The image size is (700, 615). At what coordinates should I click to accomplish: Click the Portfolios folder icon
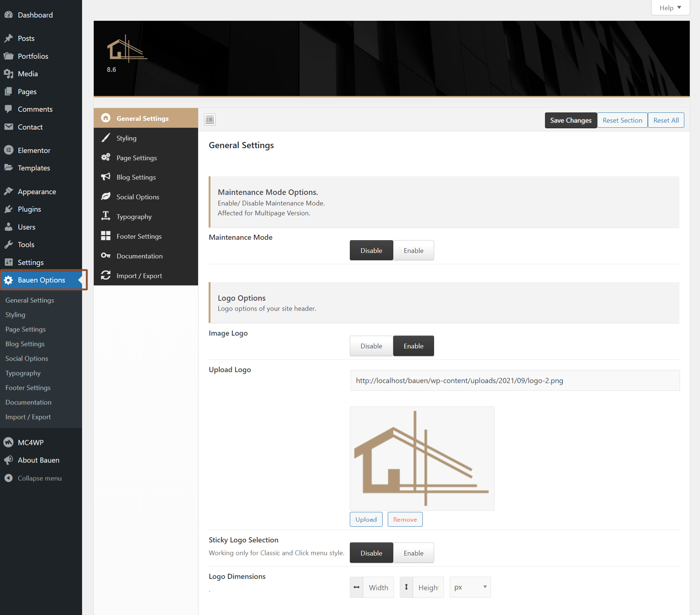coord(8,56)
